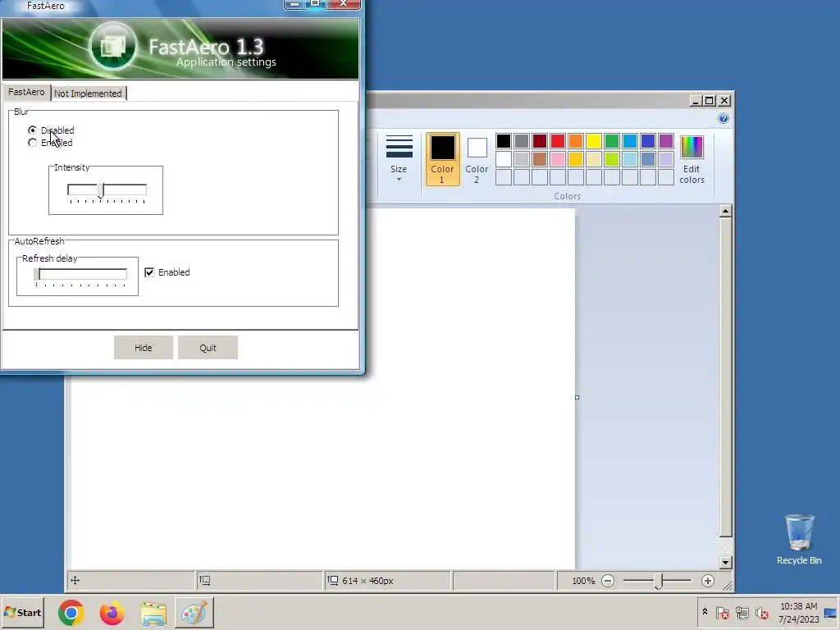The height and width of the screenshot is (630, 840).
Task: Launch Chrome from the taskbar
Action: click(71, 613)
